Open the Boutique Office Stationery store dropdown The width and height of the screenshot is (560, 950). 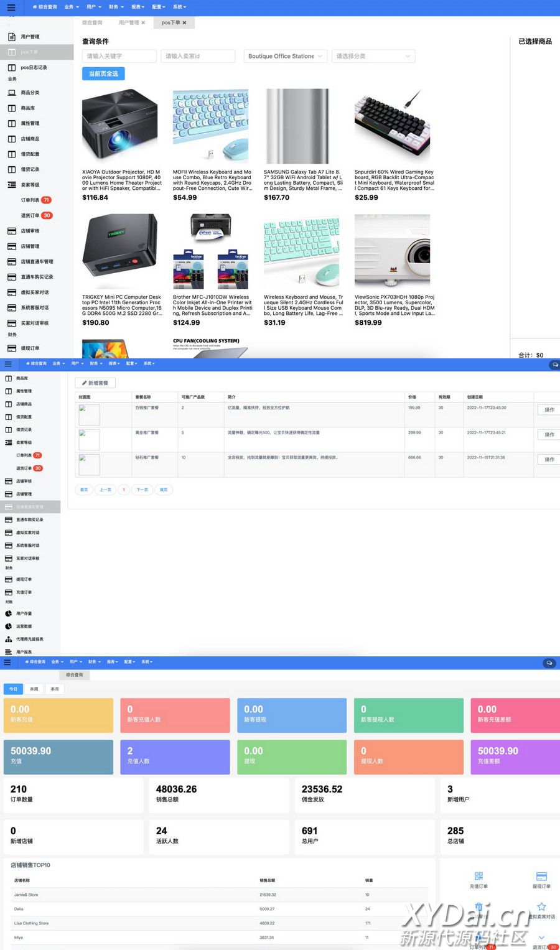click(x=286, y=56)
